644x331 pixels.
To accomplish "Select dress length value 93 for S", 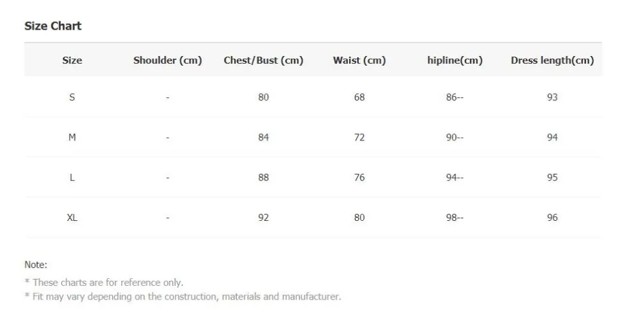I will [552, 97].
